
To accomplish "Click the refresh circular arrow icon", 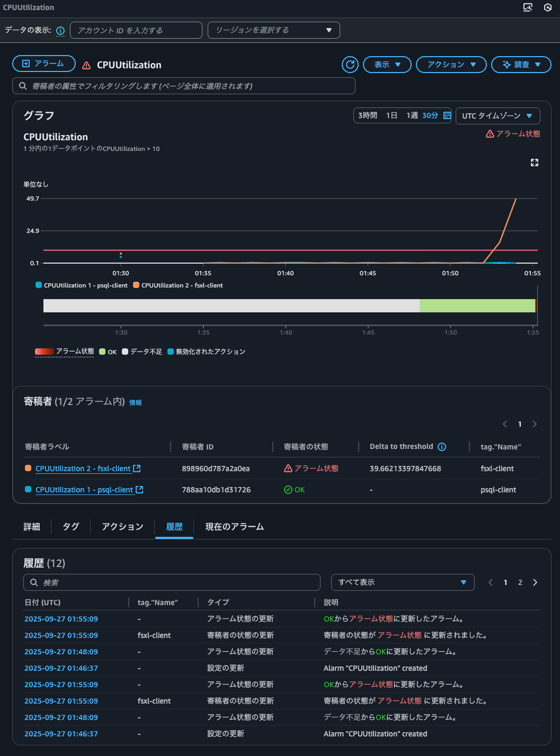I will point(350,65).
